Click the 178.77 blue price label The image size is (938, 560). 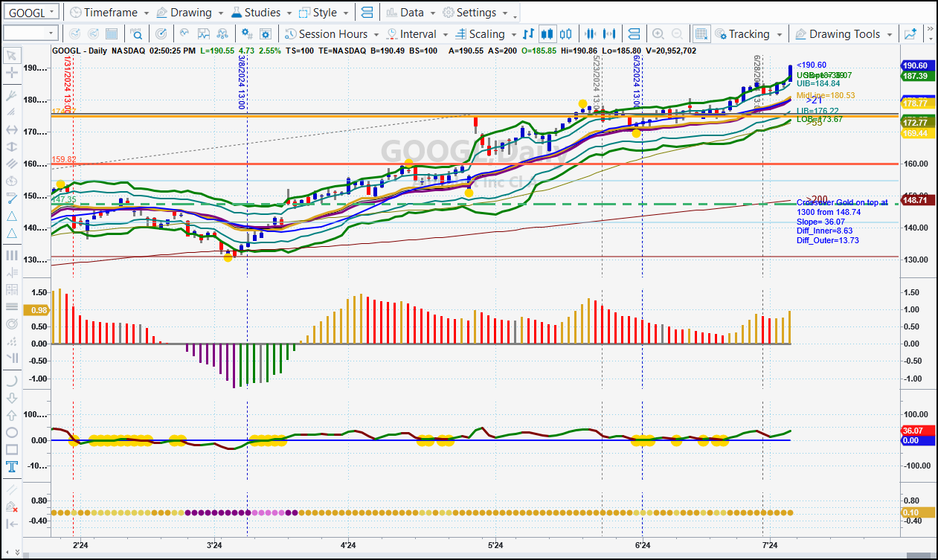pyautogui.click(x=919, y=103)
